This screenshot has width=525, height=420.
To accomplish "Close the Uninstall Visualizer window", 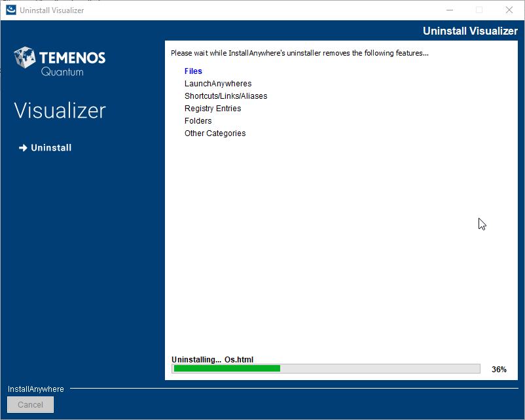I will point(509,10).
